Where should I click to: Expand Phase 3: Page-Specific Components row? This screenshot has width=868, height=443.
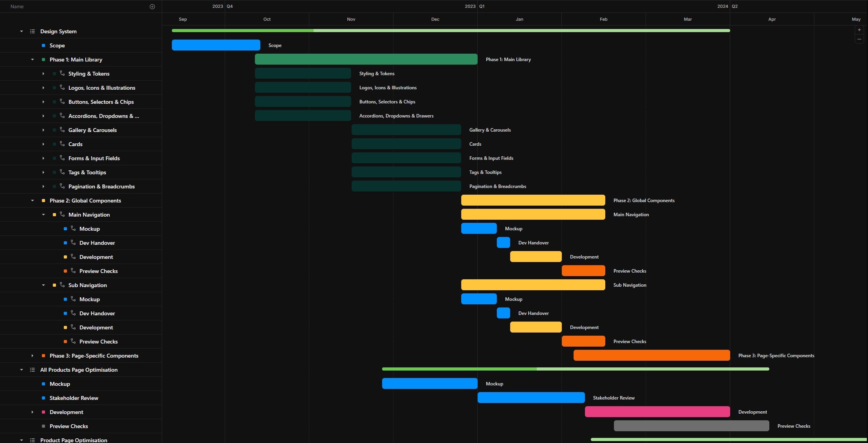click(32, 356)
